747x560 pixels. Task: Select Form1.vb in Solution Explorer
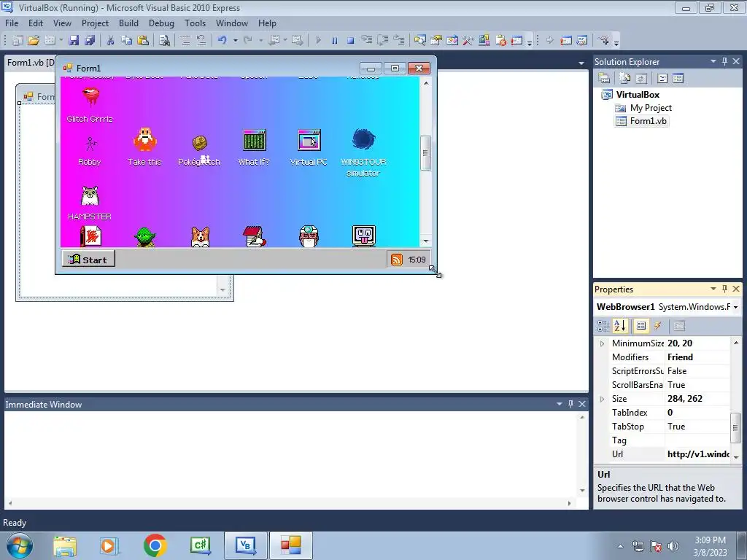click(642, 121)
